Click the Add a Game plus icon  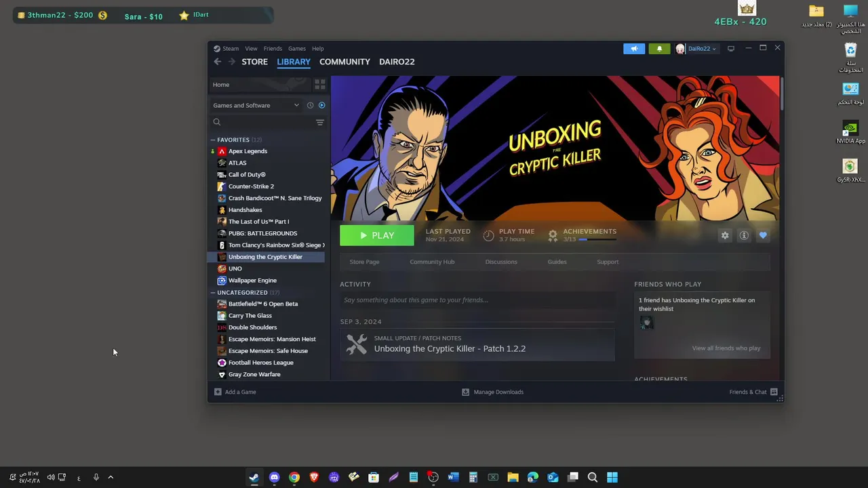[218, 392]
